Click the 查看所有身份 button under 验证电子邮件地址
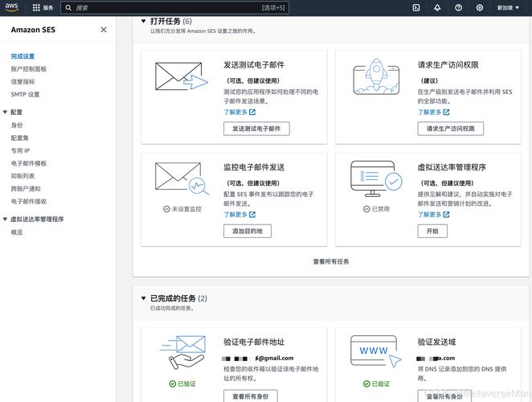 pyautogui.click(x=251, y=396)
